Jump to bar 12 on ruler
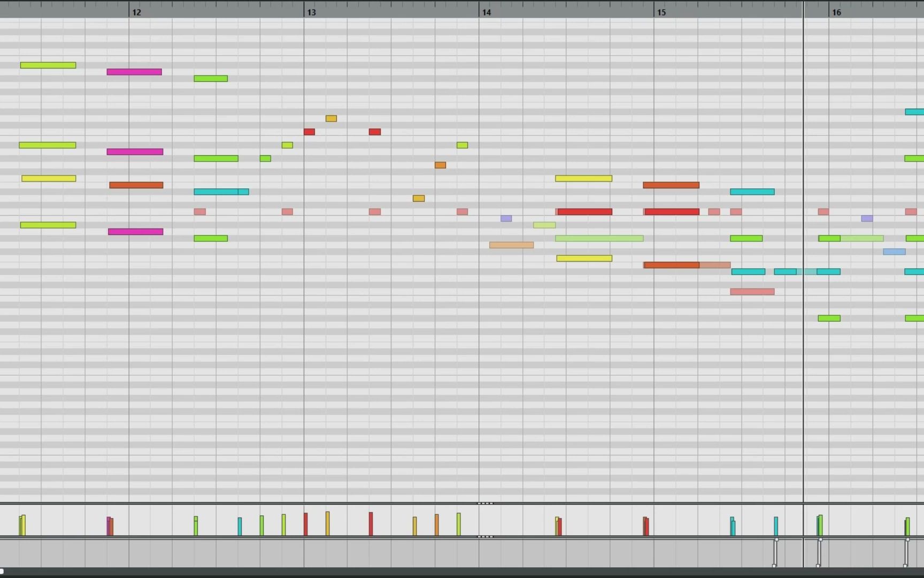 pos(136,12)
